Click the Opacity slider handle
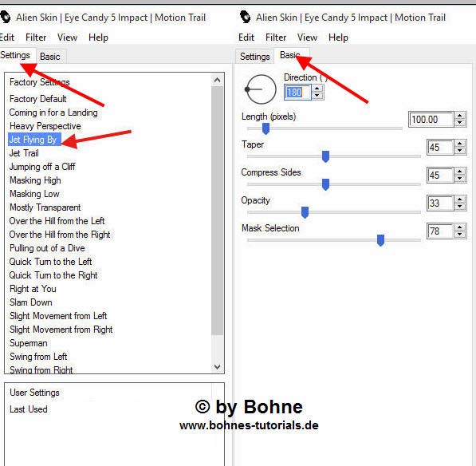 305,212
